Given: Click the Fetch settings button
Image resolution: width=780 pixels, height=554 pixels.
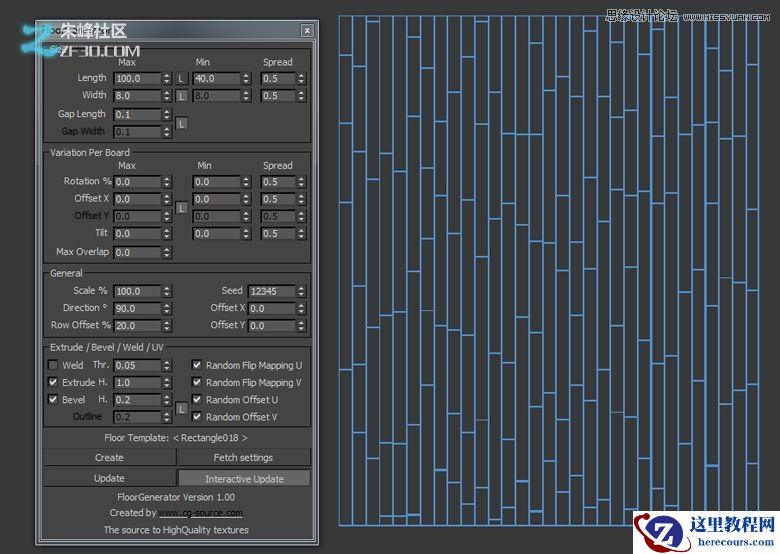Looking at the screenshot, I should pyautogui.click(x=244, y=458).
